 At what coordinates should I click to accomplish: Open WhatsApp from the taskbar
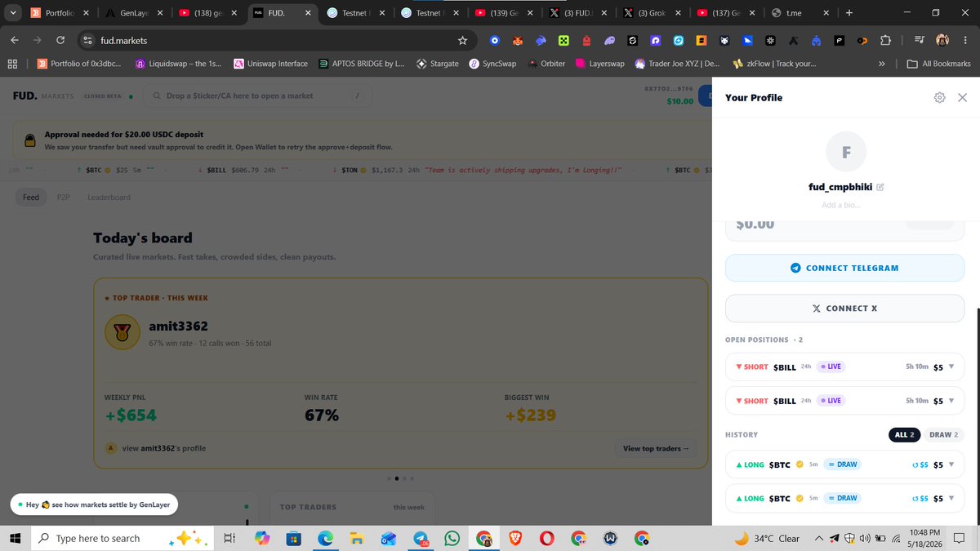[x=452, y=538]
